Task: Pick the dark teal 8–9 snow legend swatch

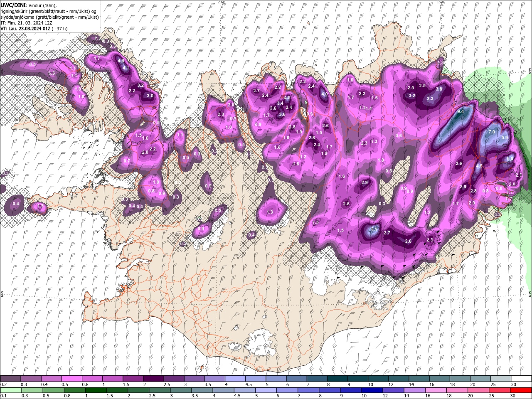Action: coord(337,379)
